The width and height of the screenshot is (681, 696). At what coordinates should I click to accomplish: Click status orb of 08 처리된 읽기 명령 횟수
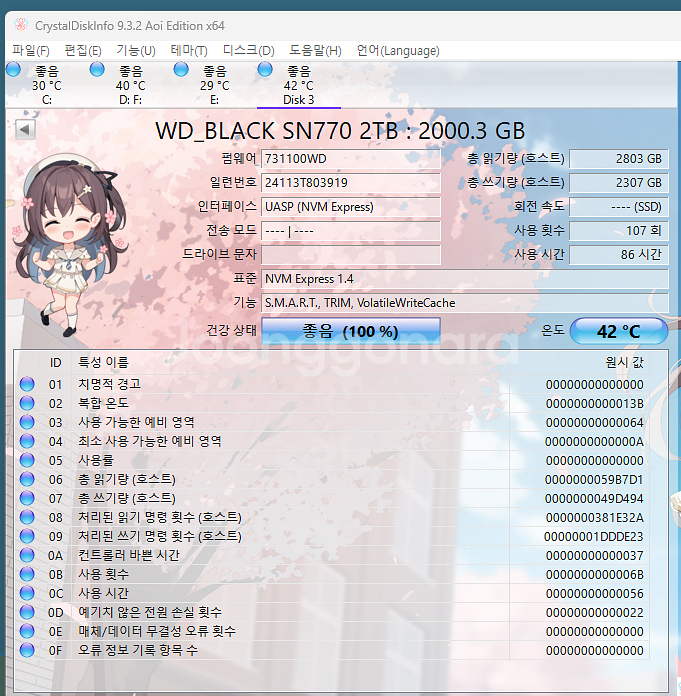tap(27, 518)
